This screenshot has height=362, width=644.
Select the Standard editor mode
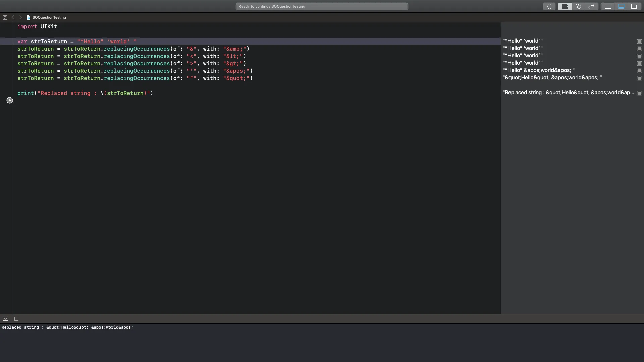[565, 6]
